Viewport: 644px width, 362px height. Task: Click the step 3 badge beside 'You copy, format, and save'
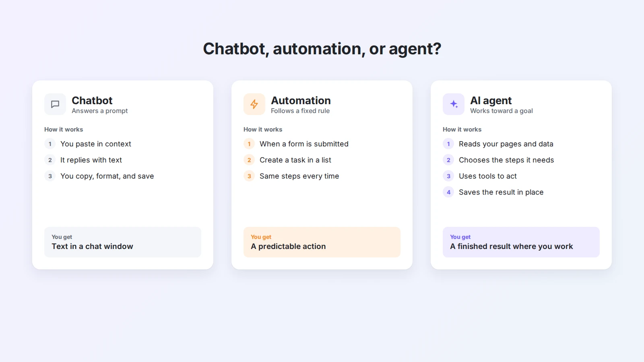pyautogui.click(x=50, y=176)
